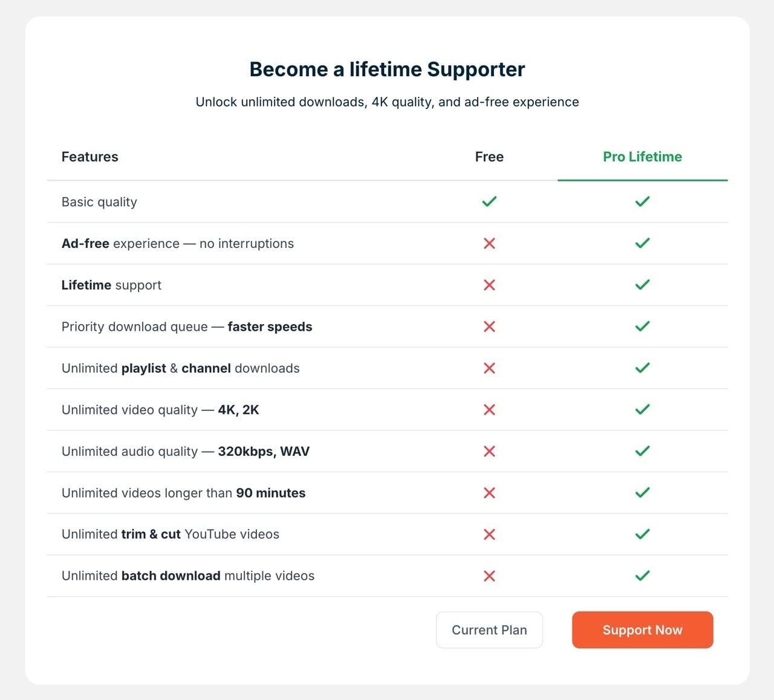Click the red X for Free 90 minutes videos
The width and height of the screenshot is (774, 700).
pos(489,493)
